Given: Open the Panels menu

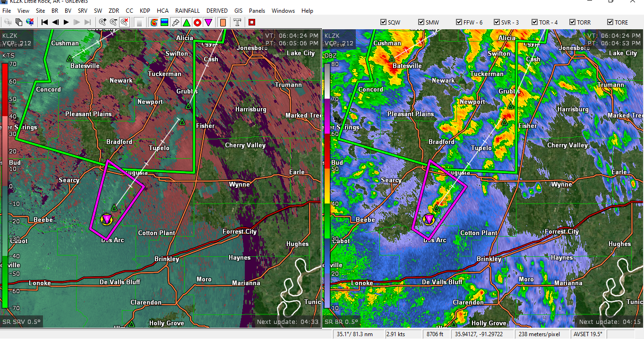Looking at the screenshot, I should pyautogui.click(x=257, y=11).
